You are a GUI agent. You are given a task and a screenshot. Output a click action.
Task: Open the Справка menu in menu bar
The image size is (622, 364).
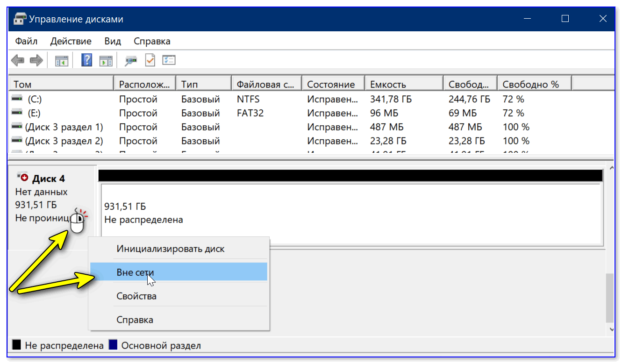(x=152, y=41)
